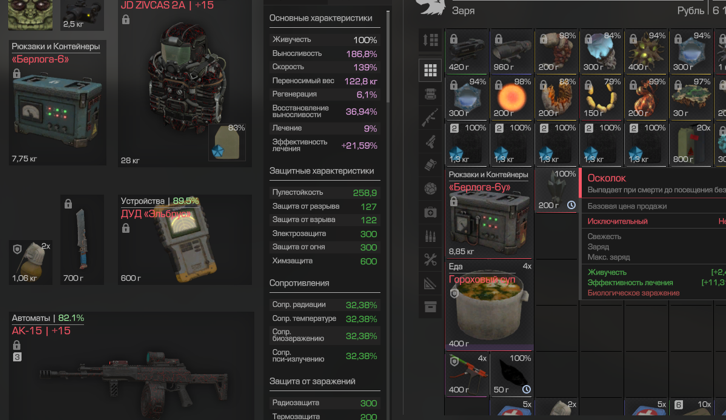Select the Гороховый суп food item
The height and width of the screenshot is (420, 726).
click(x=488, y=306)
